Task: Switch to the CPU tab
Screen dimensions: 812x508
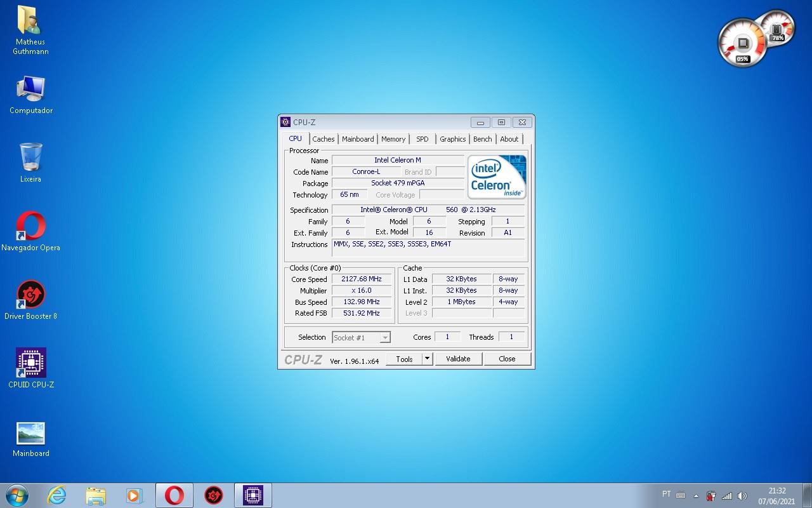Action: pyautogui.click(x=296, y=138)
